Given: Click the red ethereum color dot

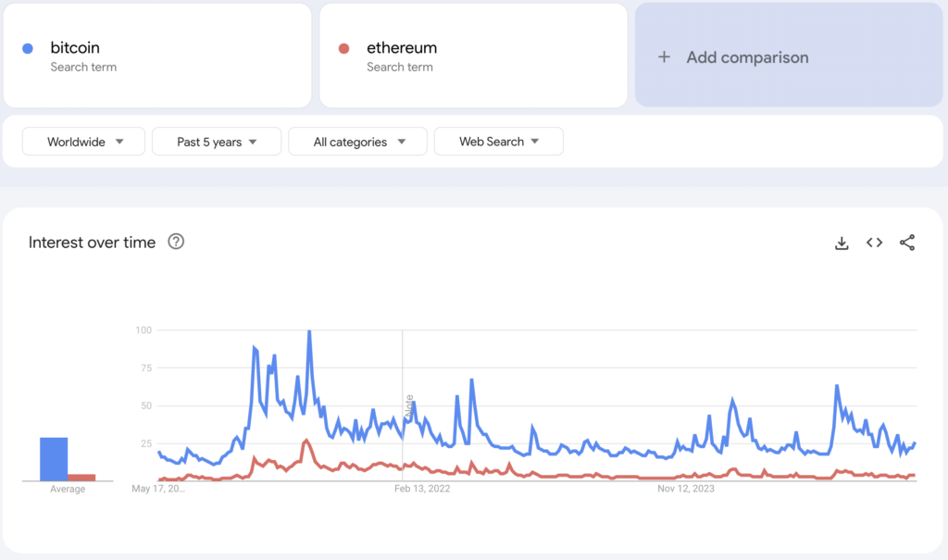Looking at the screenshot, I should (x=344, y=47).
